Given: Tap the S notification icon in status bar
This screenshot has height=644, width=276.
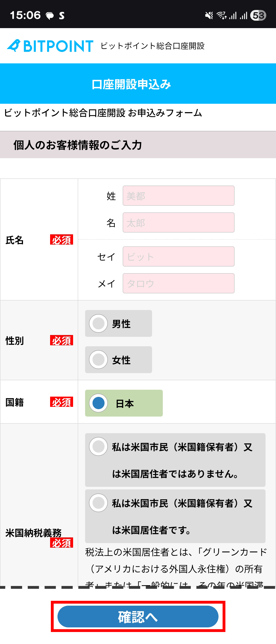Looking at the screenshot, I should click(62, 16).
